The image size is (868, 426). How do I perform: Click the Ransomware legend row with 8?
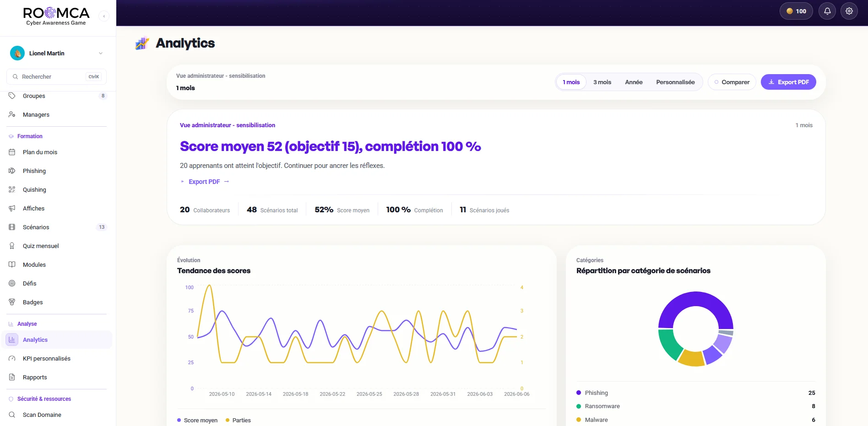(x=695, y=406)
